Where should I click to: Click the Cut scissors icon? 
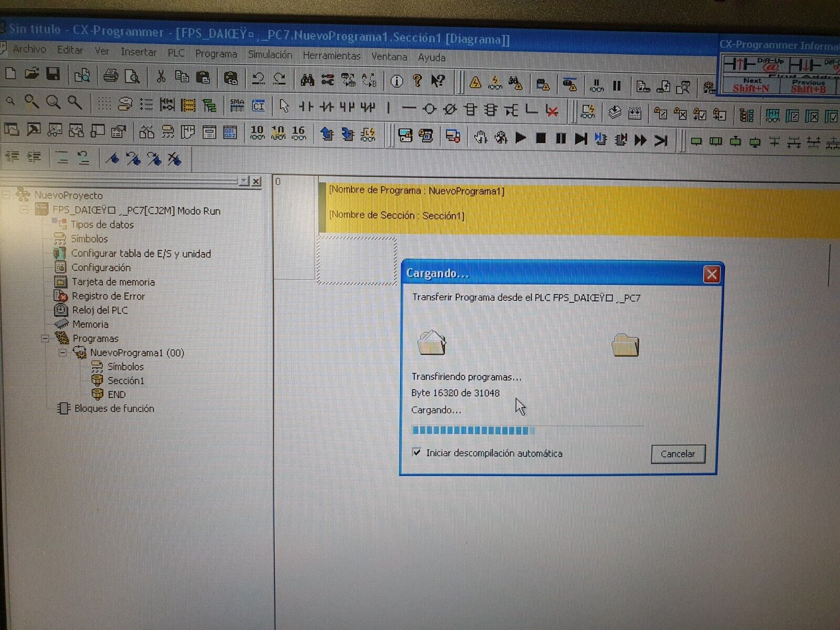pyautogui.click(x=161, y=77)
